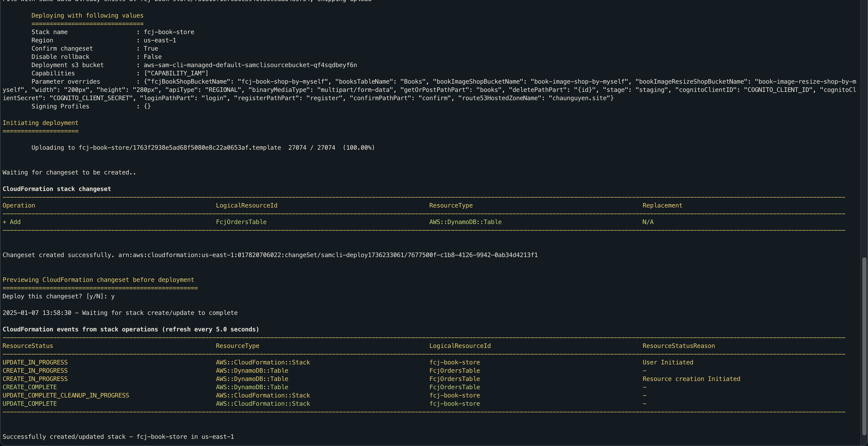
Task: Click the 'CREATE_COMPLETE' status
Action: click(30, 387)
